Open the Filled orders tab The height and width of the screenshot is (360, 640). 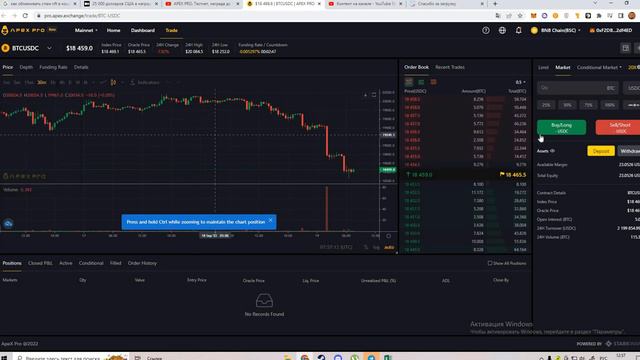tap(116, 263)
